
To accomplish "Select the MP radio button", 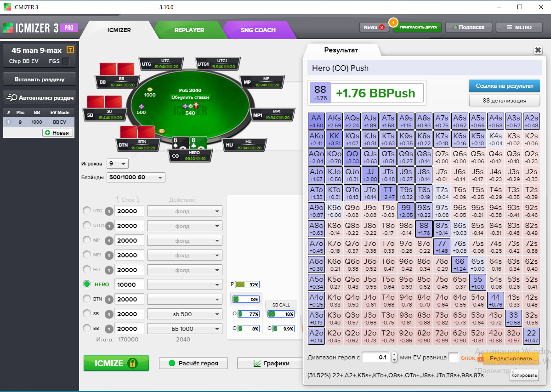I will tap(87, 240).
